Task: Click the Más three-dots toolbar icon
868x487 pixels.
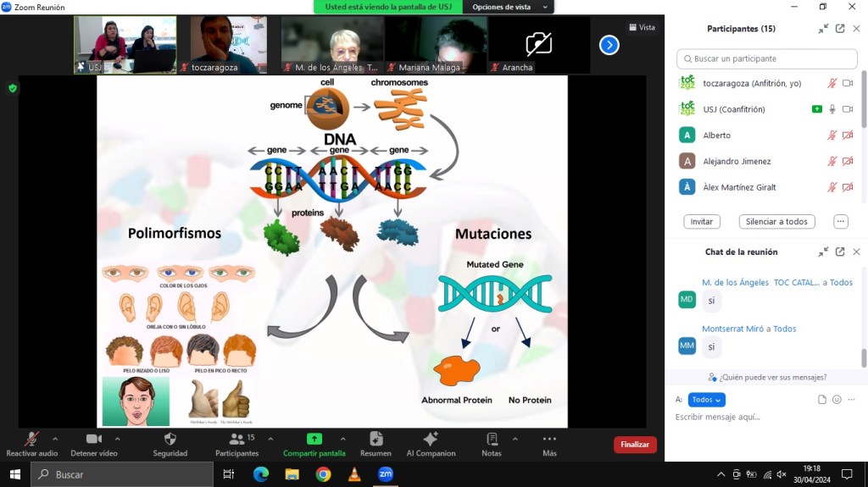Action: [549, 440]
